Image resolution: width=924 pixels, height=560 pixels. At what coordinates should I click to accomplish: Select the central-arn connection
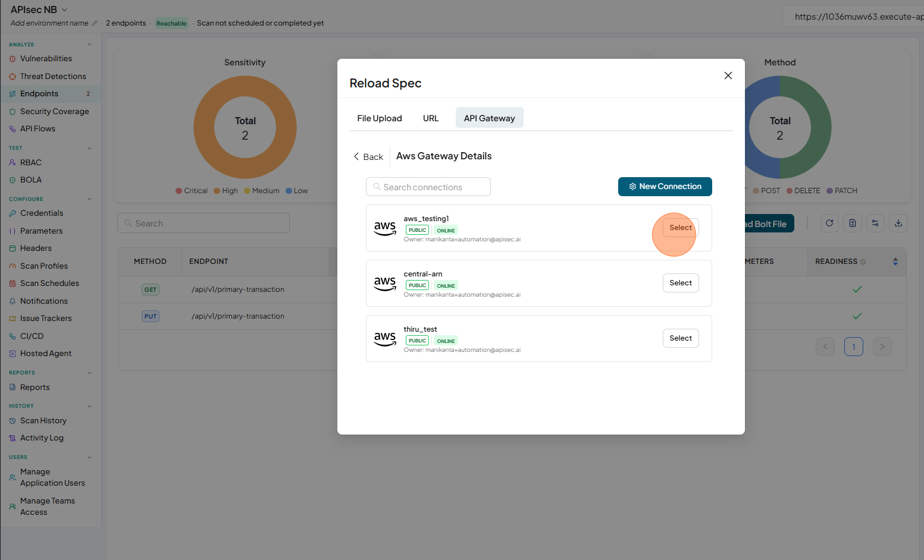point(681,283)
